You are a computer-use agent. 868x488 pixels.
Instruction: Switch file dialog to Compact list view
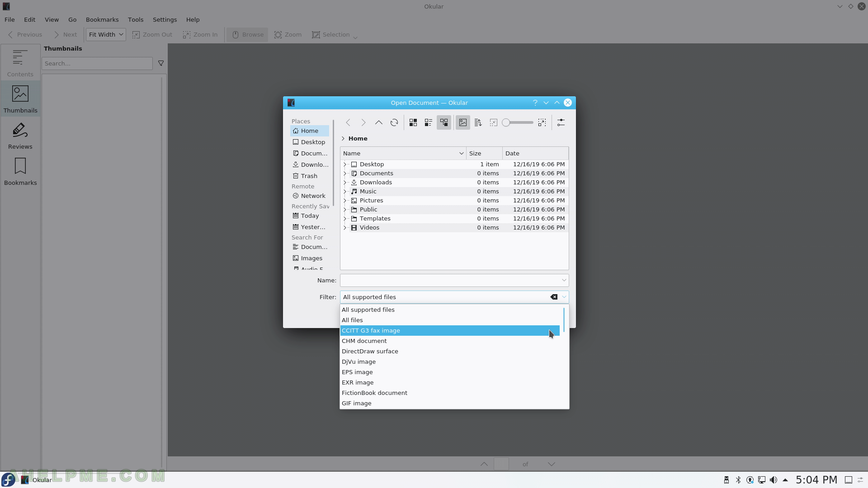(429, 122)
